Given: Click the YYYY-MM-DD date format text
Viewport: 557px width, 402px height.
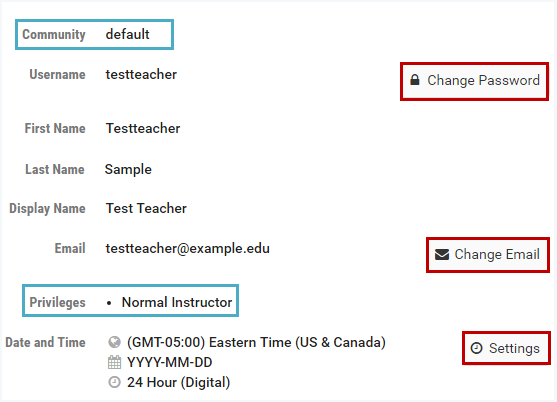Looking at the screenshot, I should pyautogui.click(x=170, y=363).
